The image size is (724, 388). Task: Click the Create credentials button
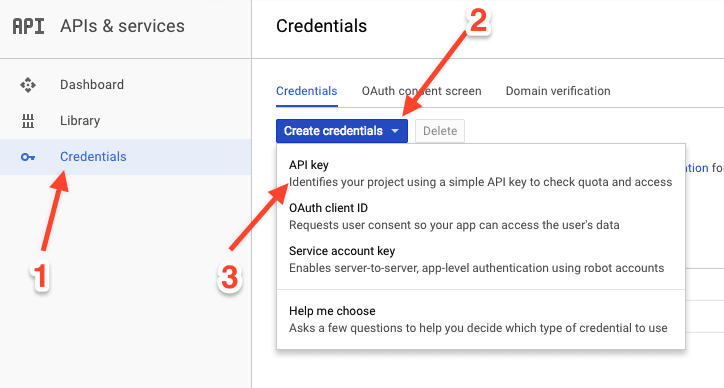coord(342,131)
